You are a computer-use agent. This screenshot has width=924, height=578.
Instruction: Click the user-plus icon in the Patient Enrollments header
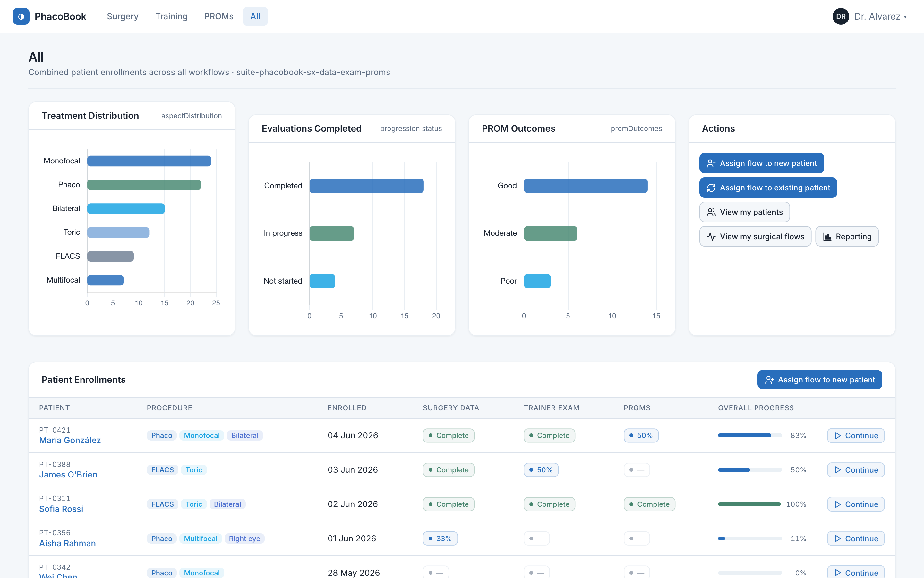point(769,380)
